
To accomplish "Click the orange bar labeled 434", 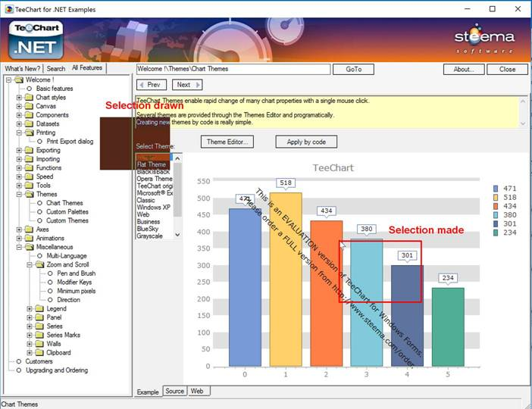I will (x=326, y=293).
